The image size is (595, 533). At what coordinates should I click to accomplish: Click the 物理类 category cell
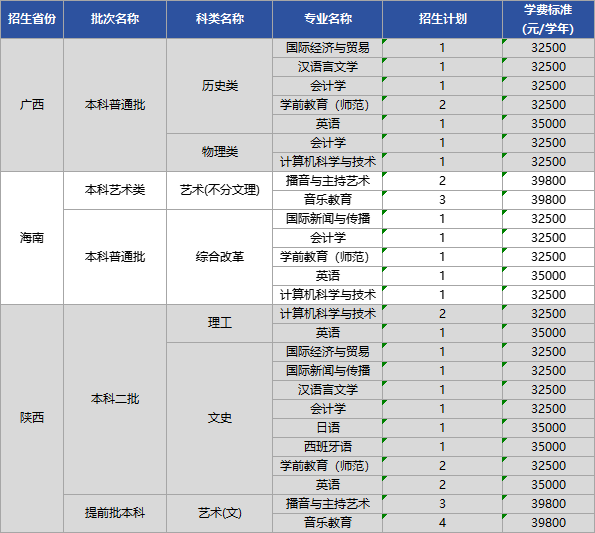click(219, 152)
